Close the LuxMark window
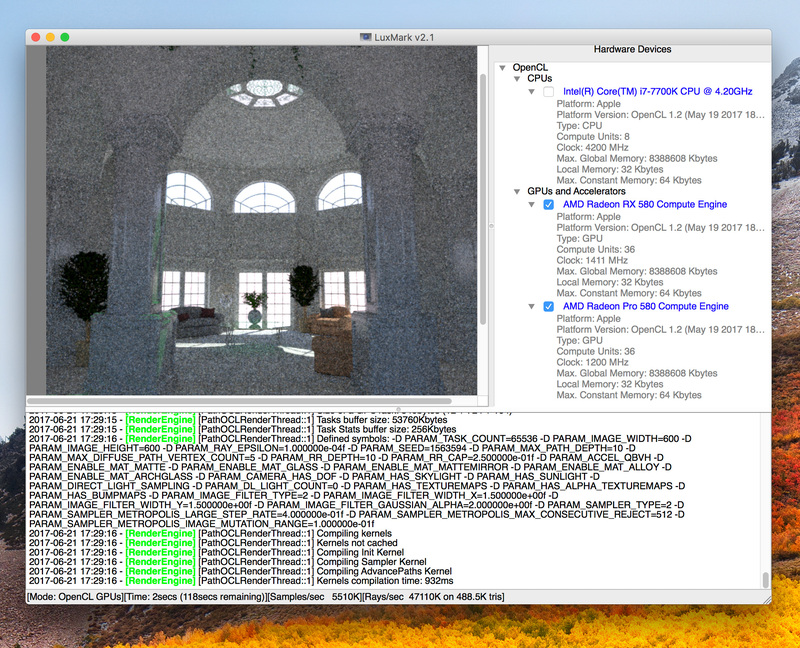This screenshot has width=800, height=648. tap(36, 37)
